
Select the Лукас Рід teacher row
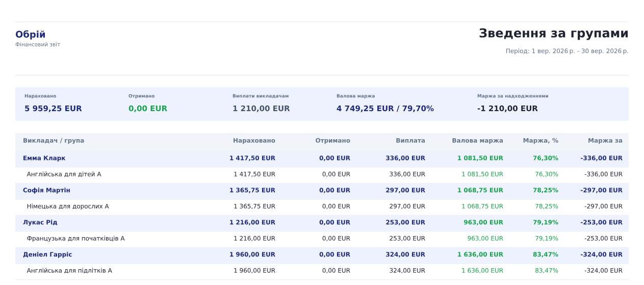click(x=322, y=223)
